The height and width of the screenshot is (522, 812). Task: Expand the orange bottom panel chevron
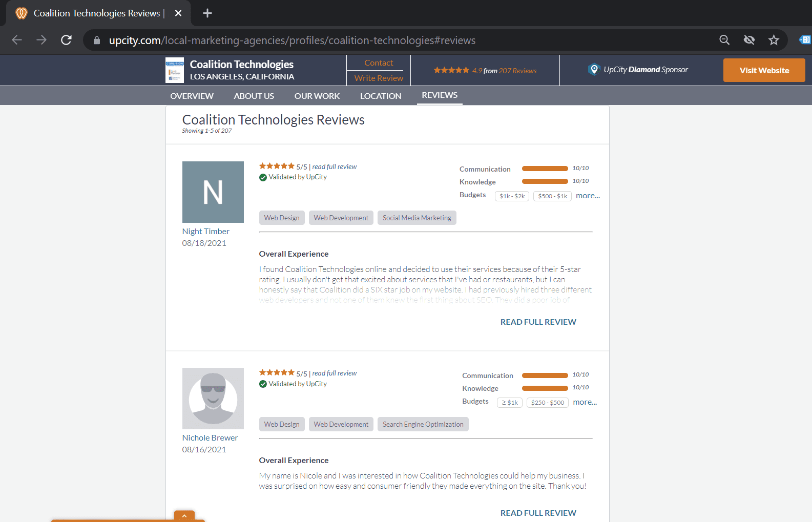pos(184,516)
